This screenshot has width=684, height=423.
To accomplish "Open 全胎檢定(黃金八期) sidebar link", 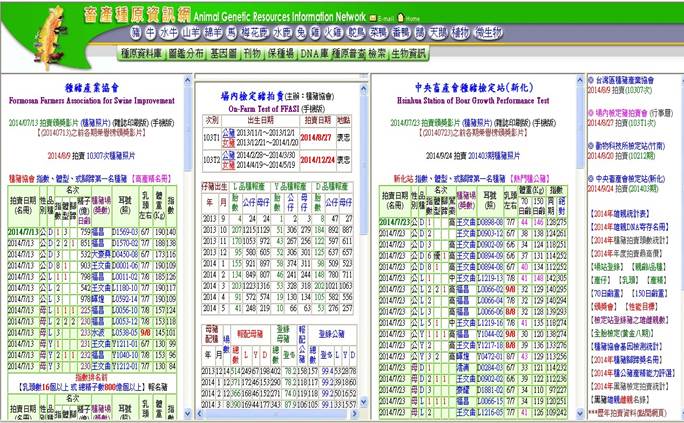I will 622,333.
